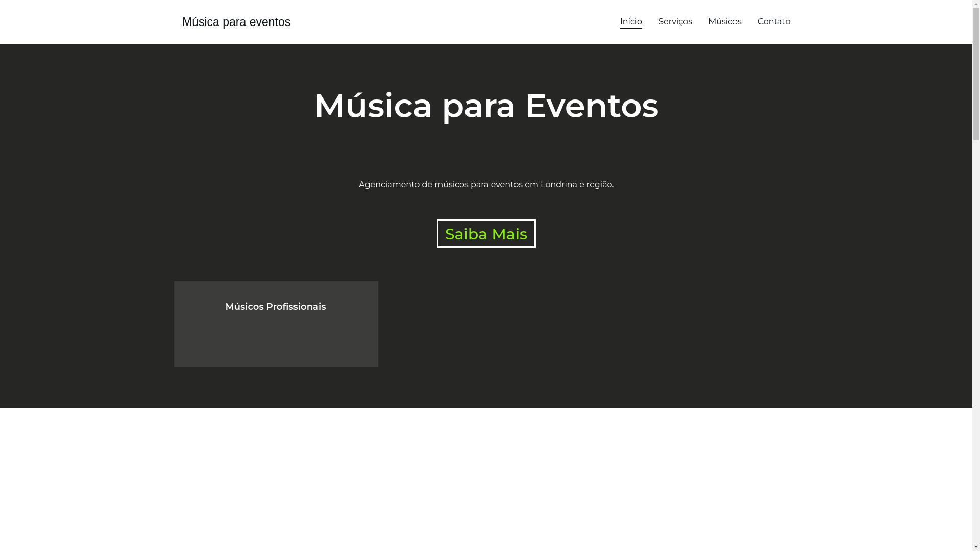Click the Agenciamento de músicos description text

(x=486, y=185)
